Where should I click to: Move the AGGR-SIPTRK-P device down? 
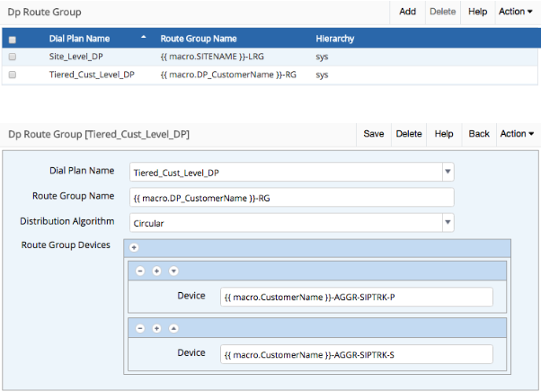click(x=173, y=271)
